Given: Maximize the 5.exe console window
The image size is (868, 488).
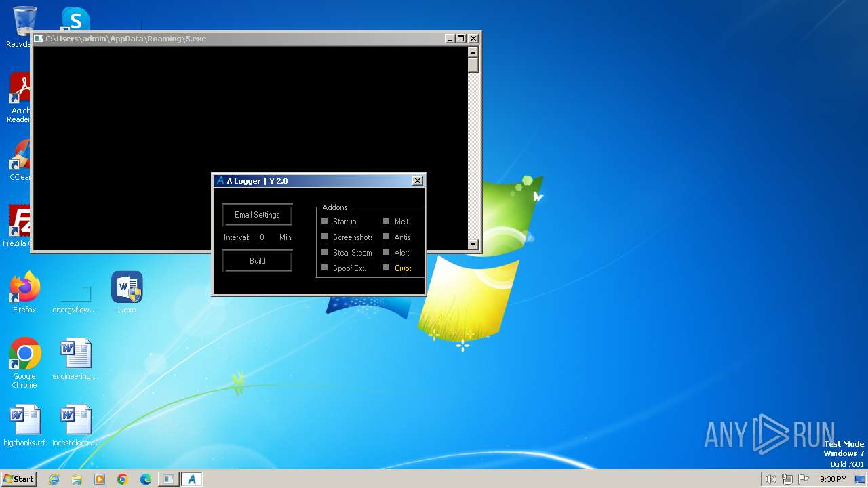Looking at the screenshot, I should click(461, 39).
